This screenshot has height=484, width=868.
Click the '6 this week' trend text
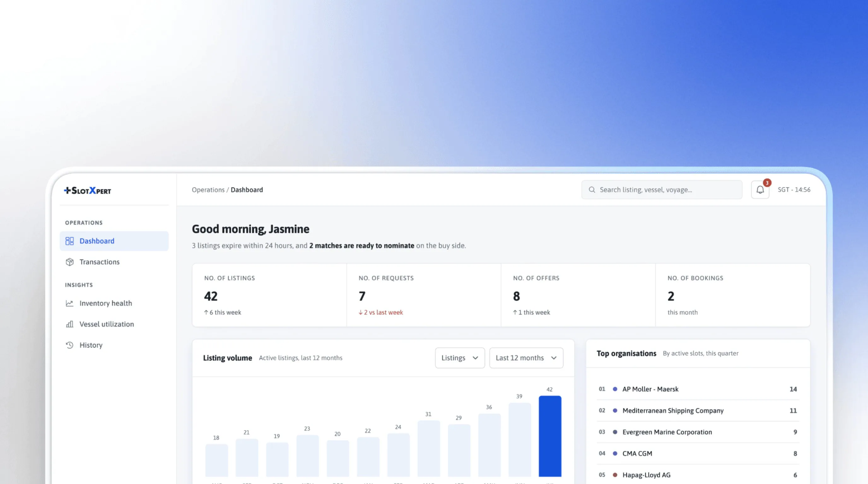point(222,312)
